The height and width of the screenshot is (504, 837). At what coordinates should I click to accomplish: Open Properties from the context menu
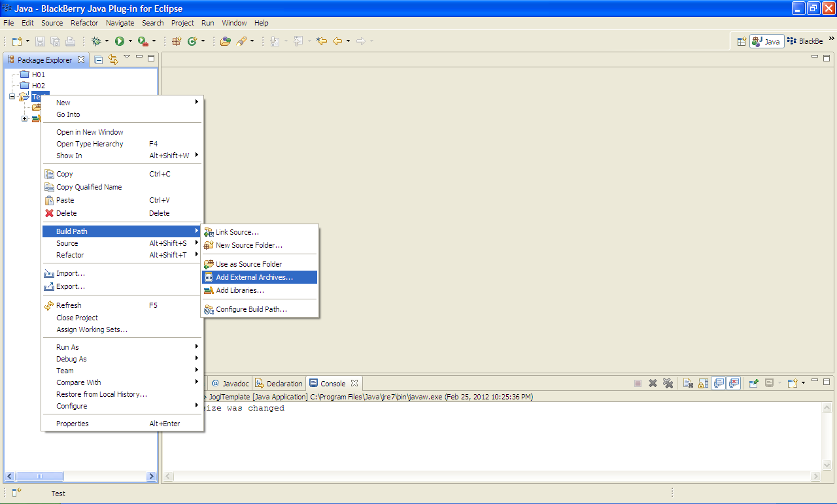(122, 424)
